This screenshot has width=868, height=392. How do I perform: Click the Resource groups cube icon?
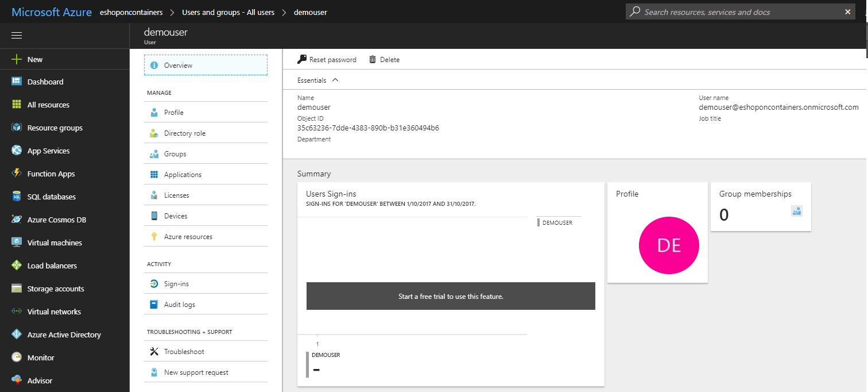click(17, 128)
